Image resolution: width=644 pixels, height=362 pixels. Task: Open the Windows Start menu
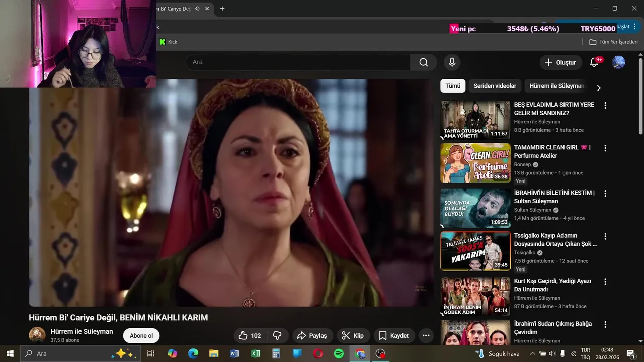point(10,353)
